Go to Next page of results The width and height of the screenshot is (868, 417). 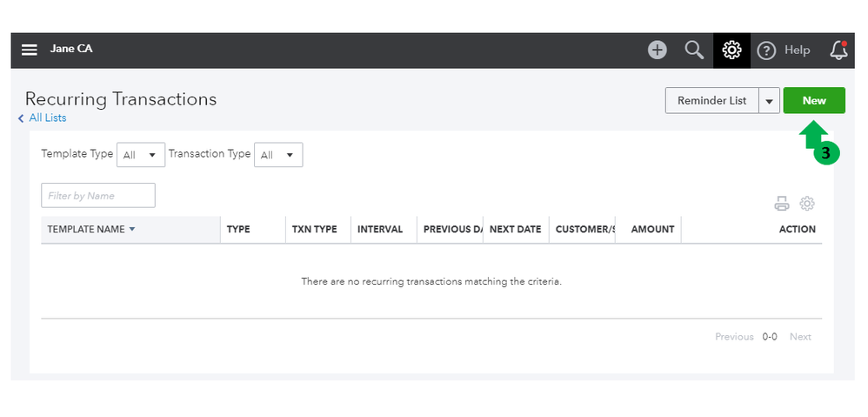coord(800,337)
